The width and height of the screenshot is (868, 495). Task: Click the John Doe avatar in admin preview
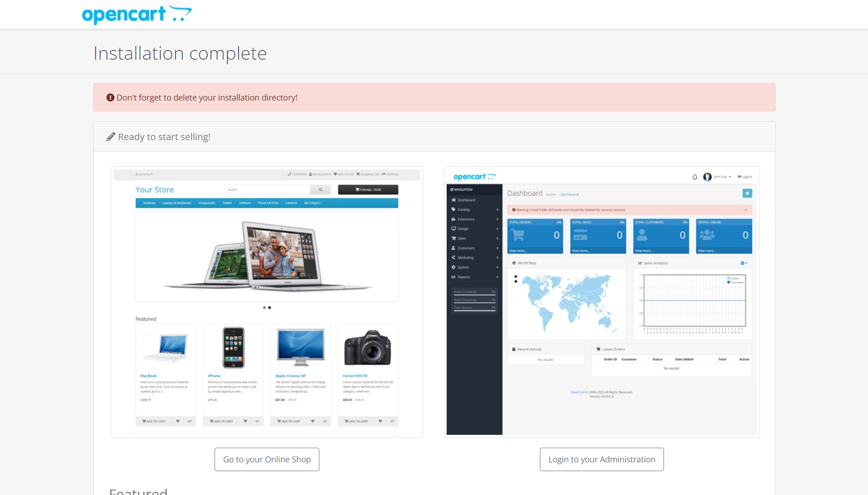[707, 177]
